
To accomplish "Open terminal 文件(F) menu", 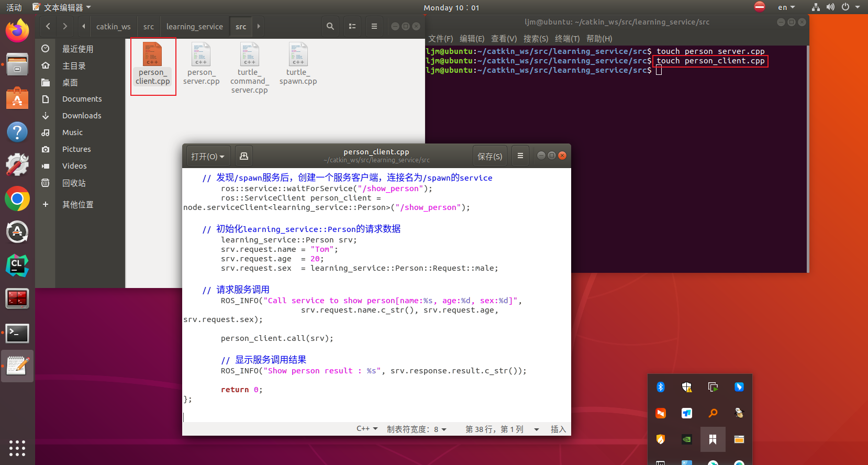I will [x=440, y=39].
